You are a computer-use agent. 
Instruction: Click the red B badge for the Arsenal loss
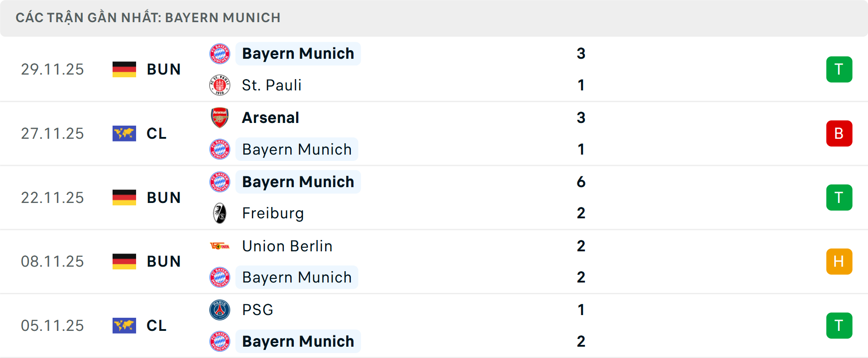[x=839, y=133]
